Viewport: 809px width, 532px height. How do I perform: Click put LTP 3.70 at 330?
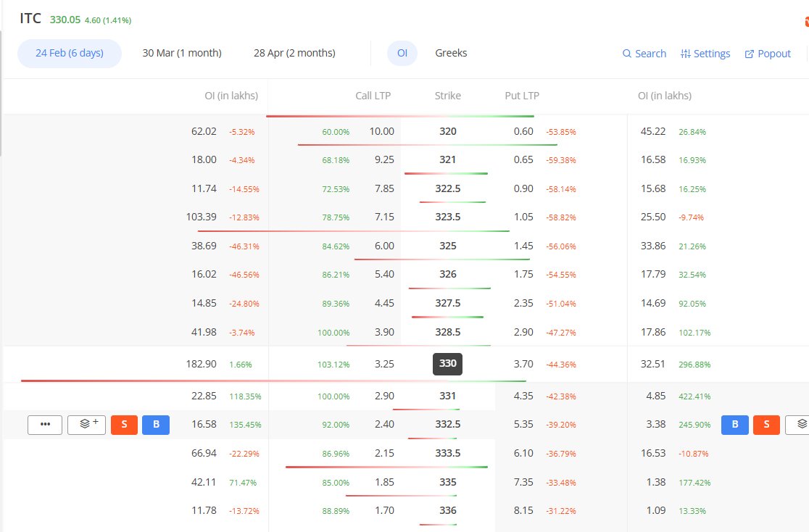click(x=523, y=365)
